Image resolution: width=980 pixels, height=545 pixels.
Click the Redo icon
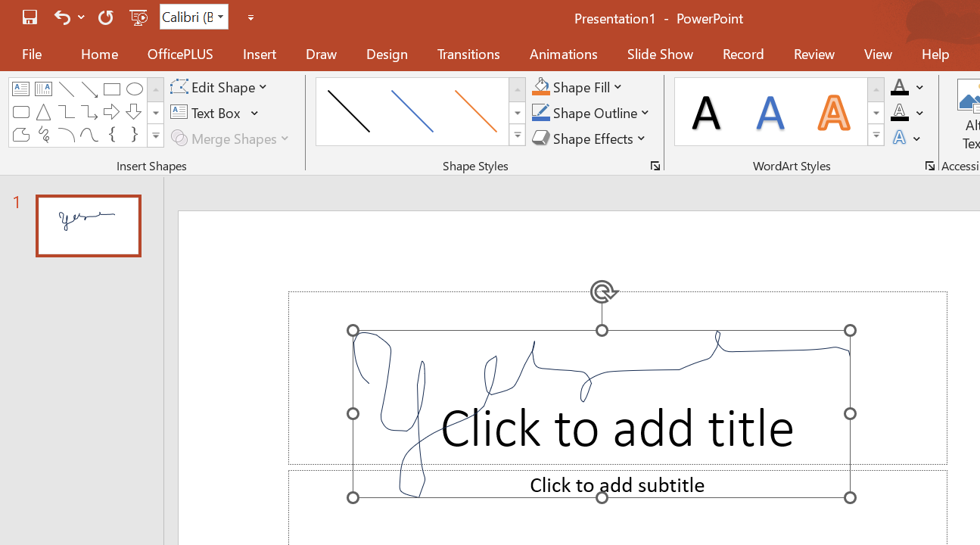tap(105, 17)
